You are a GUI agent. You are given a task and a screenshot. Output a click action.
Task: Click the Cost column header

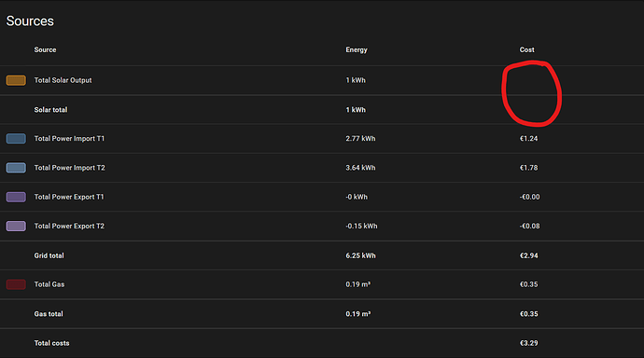pyautogui.click(x=527, y=49)
